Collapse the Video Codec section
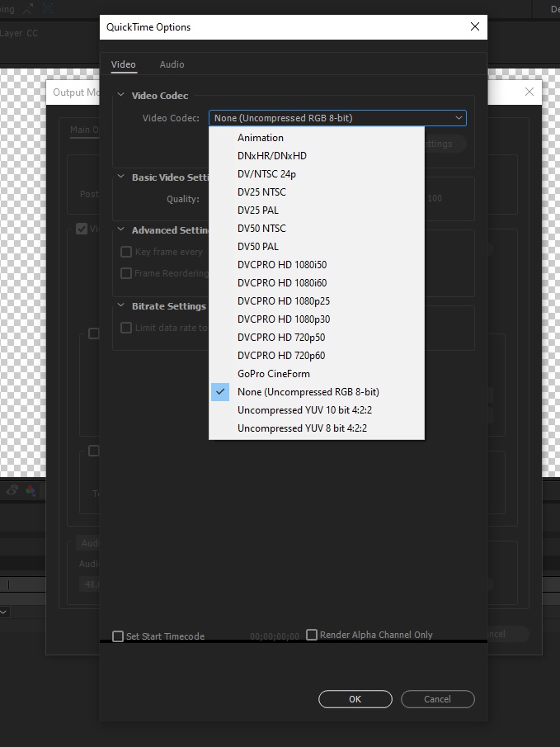This screenshot has width=560, height=747. coord(121,95)
